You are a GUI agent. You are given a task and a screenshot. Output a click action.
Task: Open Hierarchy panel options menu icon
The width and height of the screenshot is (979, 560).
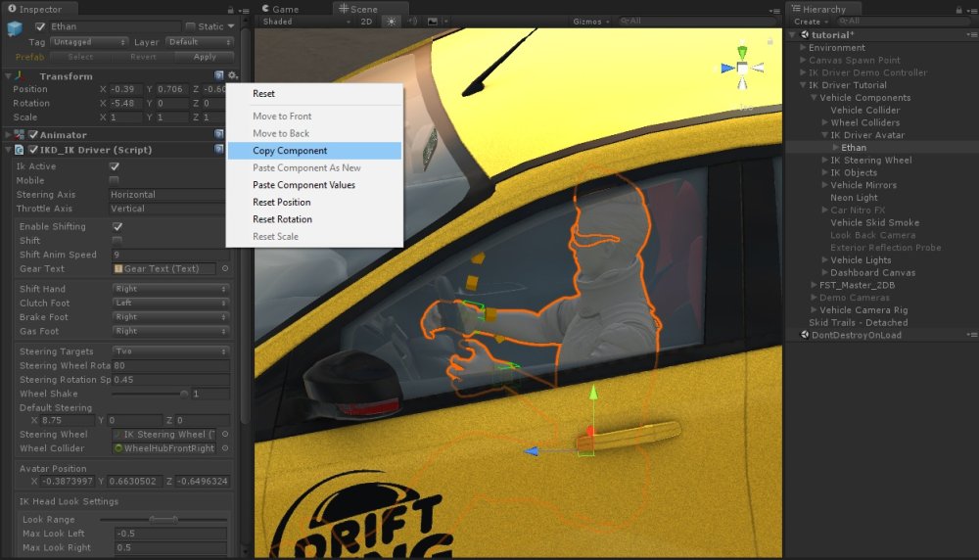coord(971,10)
